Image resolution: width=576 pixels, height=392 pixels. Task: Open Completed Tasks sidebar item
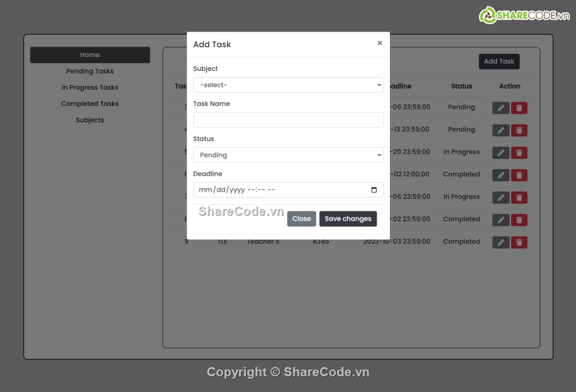(90, 104)
